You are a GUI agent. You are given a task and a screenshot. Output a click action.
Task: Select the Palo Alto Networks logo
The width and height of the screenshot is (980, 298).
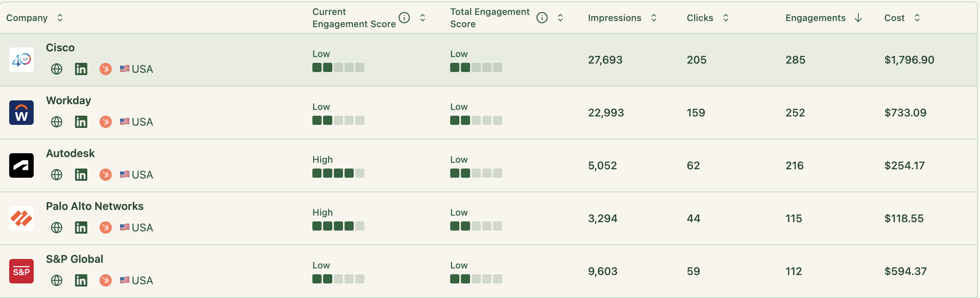[21, 218]
